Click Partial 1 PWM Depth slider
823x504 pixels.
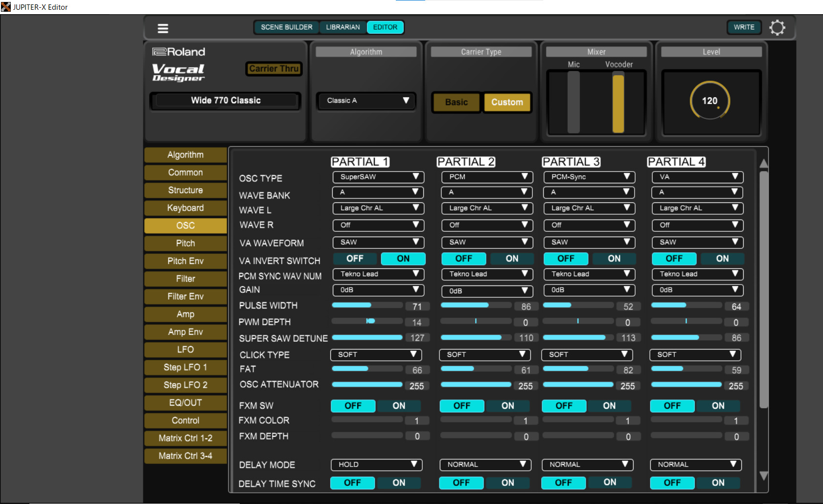pyautogui.click(x=367, y=321)
